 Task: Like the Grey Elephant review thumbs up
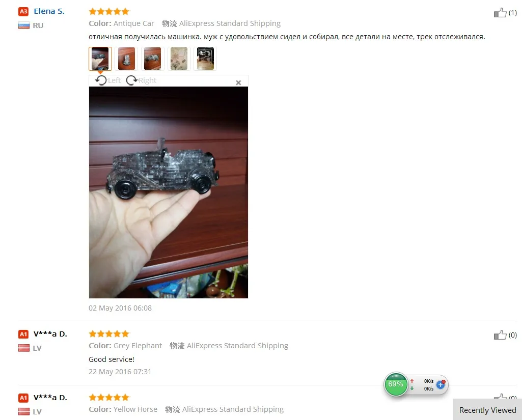(500, 335)
